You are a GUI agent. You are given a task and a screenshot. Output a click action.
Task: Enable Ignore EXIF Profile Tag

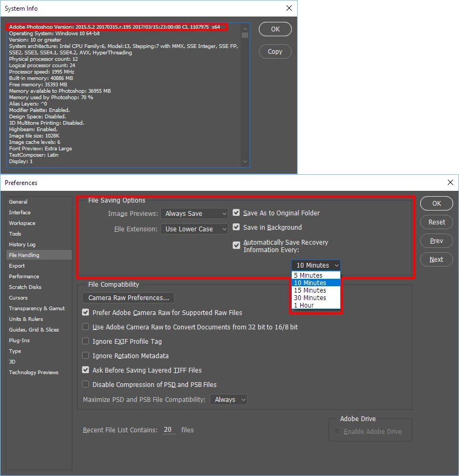86,341
